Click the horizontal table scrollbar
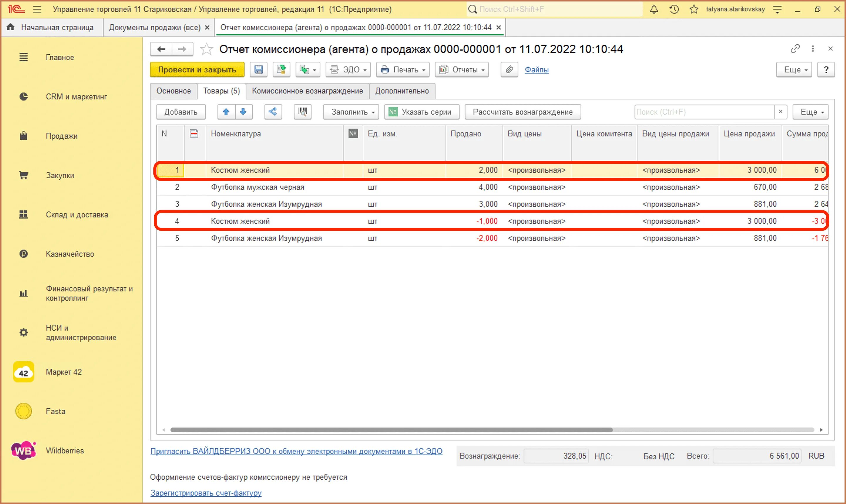846x504 pixels. pos(391,430)
